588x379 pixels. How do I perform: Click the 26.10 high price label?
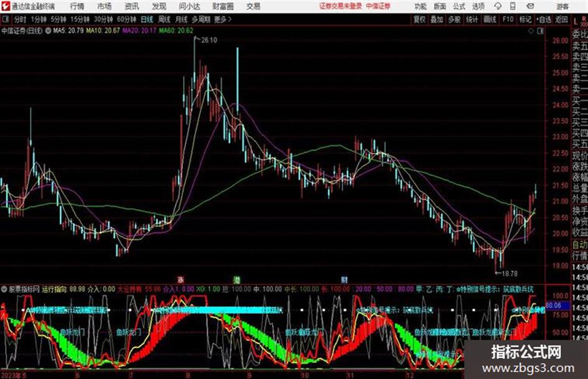point(209,40)
